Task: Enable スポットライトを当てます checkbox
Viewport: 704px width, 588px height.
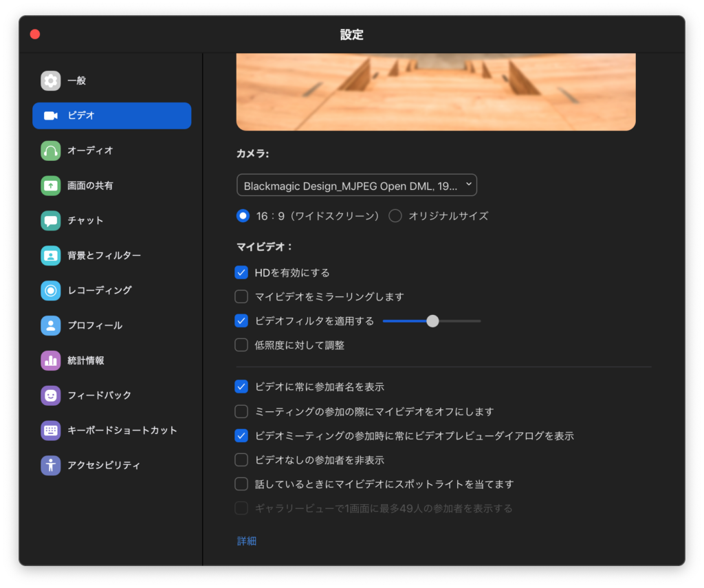Action: click(x=241, y=484)
